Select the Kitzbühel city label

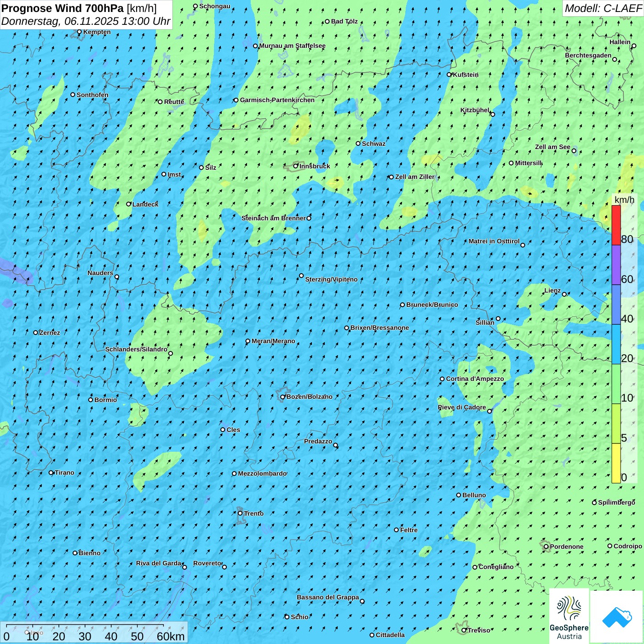point(475,110)
